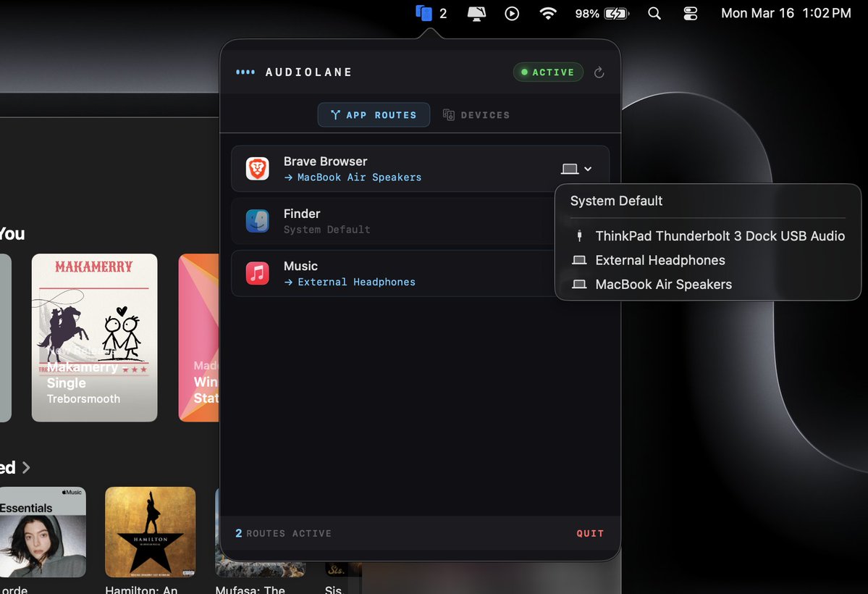Viewport: 868px width, 594px height.
Task: Click the Finder app icon
Action: click(x=258, y=221)
